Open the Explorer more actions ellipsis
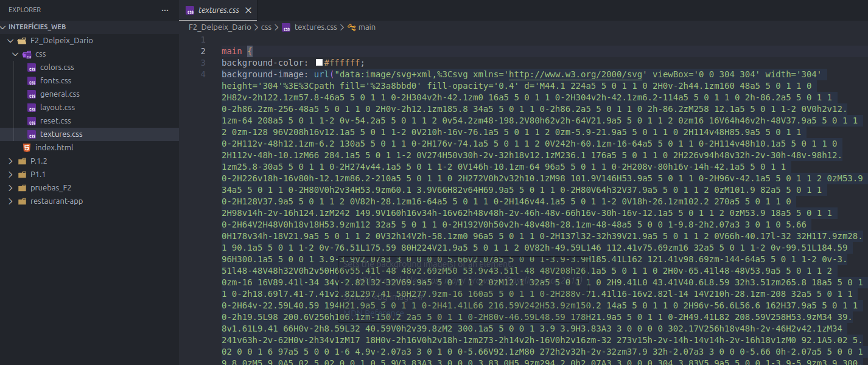Image resolution: width=868 pixels, height=365 pixels. [x=165, y=10]
